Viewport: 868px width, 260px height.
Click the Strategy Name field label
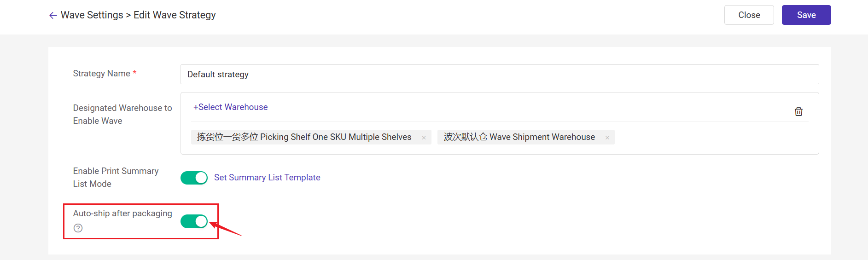(x=101, y=74)
